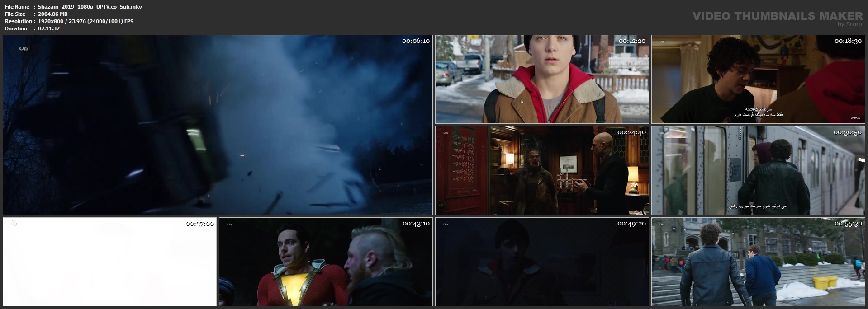Click the 00:24:40 timestamp label
Screen dimensions: 868x309
click(x=632, y=132)
